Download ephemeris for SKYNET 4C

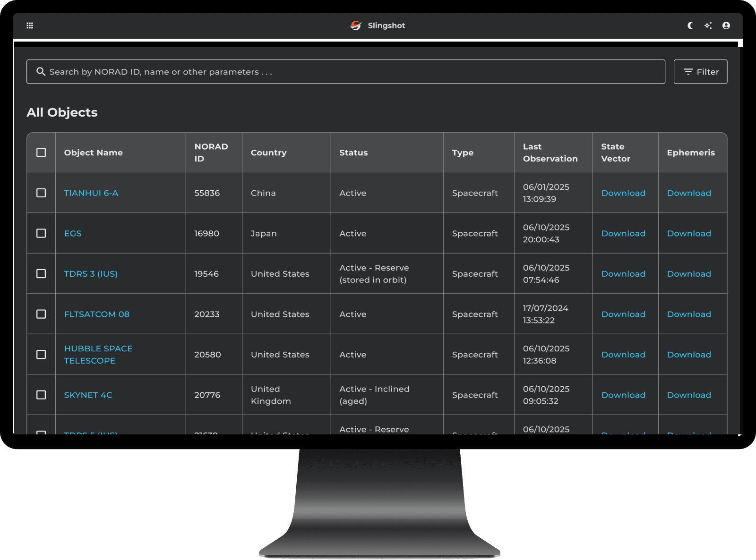(x=689, y=395)
